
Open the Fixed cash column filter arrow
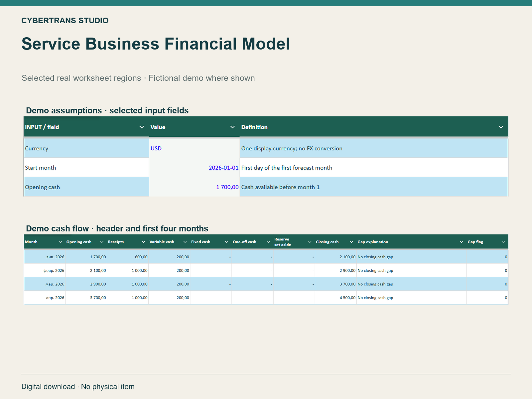pyautogui.click(x=226, y=242)
